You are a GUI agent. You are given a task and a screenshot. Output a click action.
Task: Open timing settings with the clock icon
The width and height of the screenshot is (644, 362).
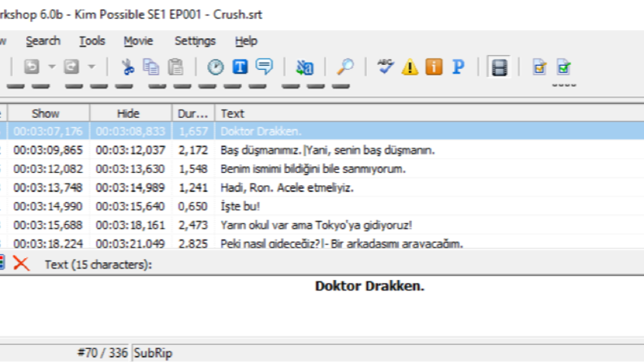[x=215, y=67]
